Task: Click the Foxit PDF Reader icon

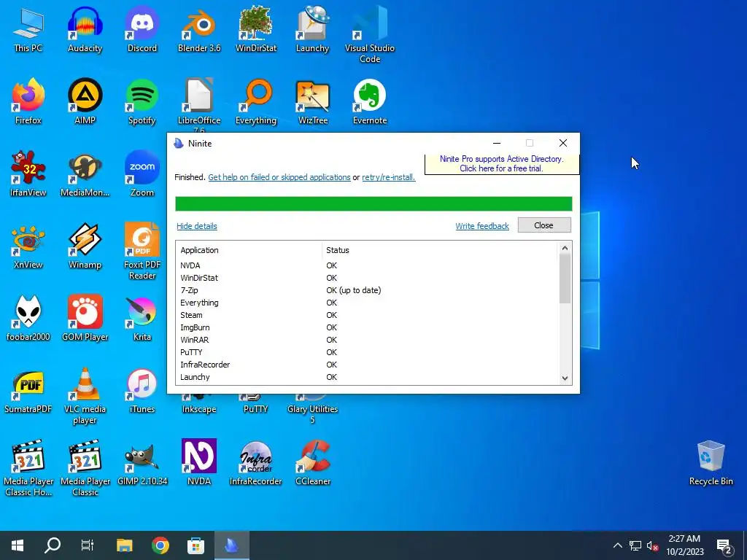Action: point(142,251)
